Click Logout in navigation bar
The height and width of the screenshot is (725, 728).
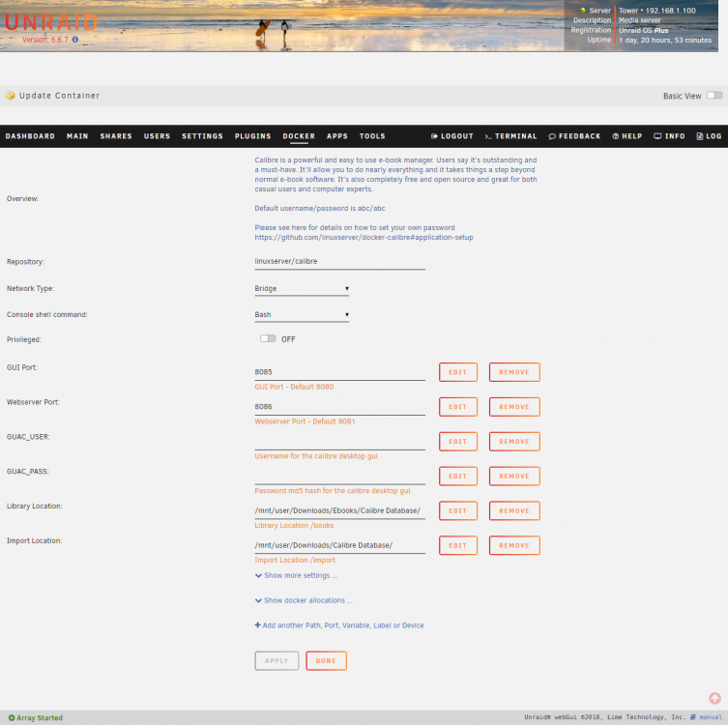coord(452,136)
